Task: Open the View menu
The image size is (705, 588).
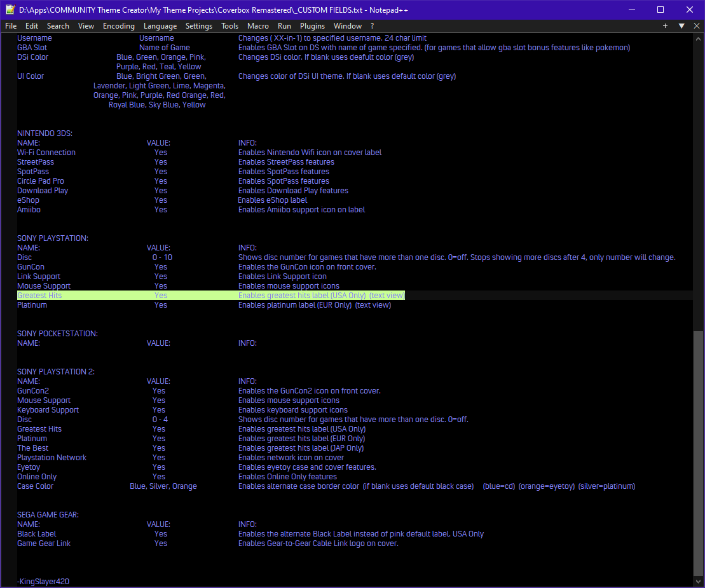Action: (86, 26)
